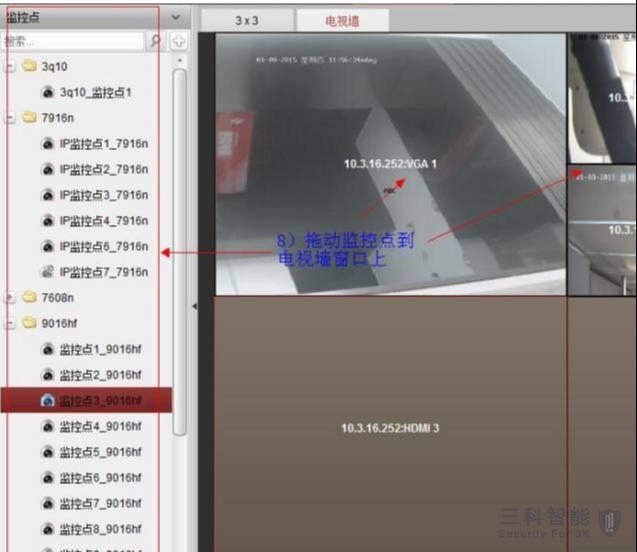This screenshot has width=637, height=552.
Task: Select camera icon for 3q10_监控点1
Action: pos(47,92)
